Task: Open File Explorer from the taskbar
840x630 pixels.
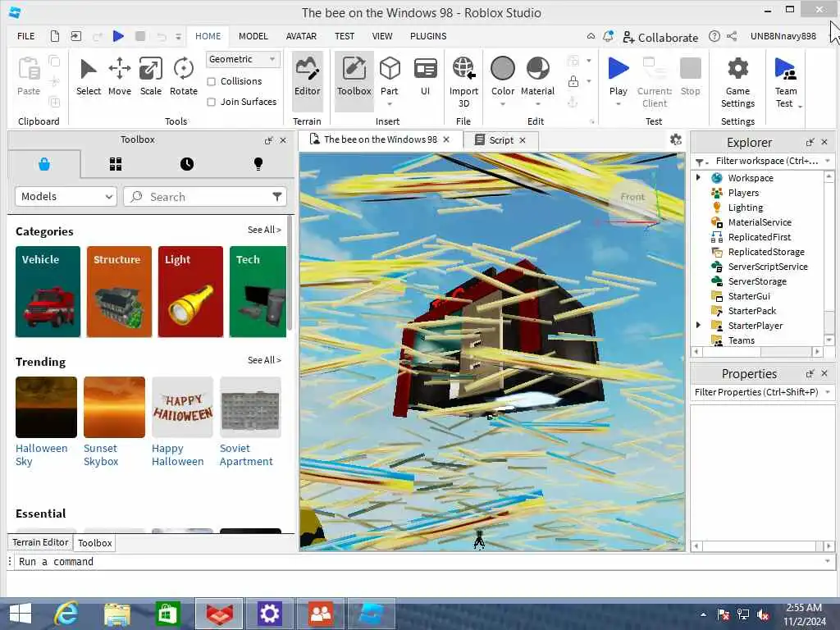Action: tap(116, 614)
